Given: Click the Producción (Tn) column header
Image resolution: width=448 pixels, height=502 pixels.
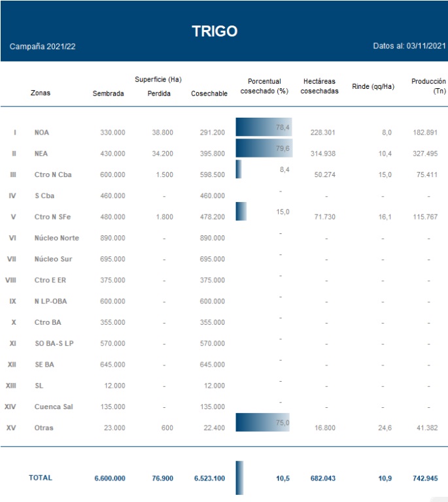Looking at the screenshot, I should (428, 86).
